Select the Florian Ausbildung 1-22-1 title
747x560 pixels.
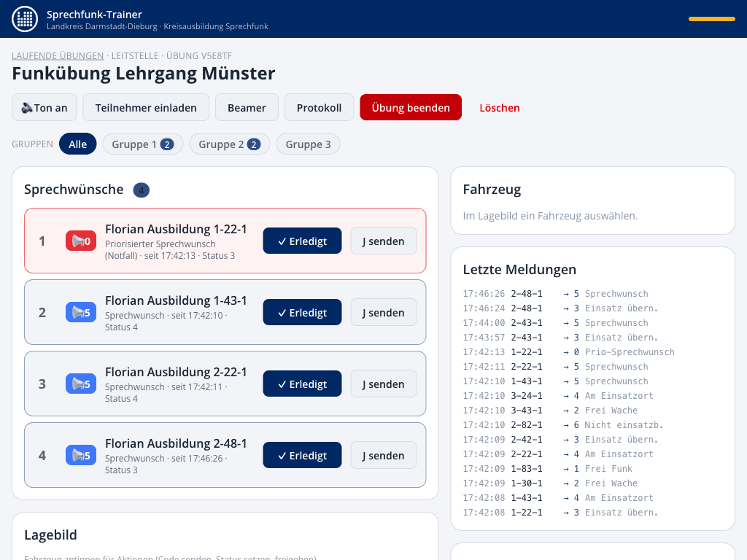coord(176,229)
